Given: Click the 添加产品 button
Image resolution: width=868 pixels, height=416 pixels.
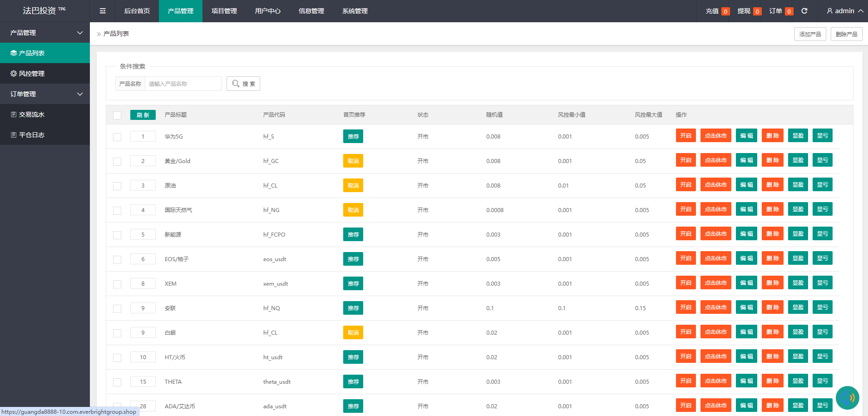Looking at the screenshot, I should click(810, 34).
